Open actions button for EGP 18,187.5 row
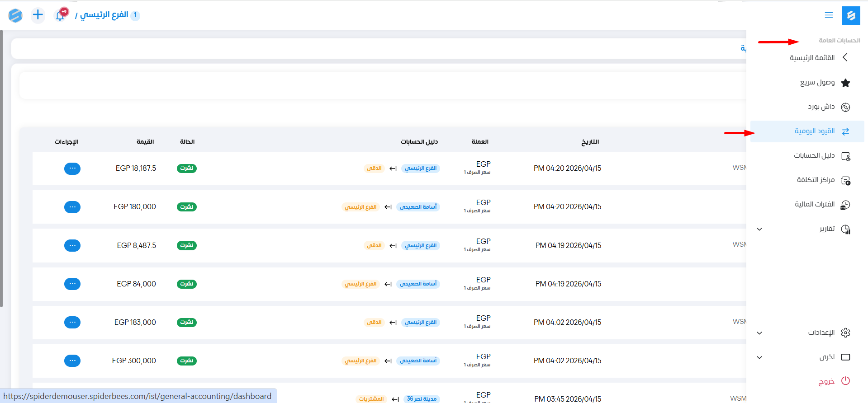 tap(72, 169)
